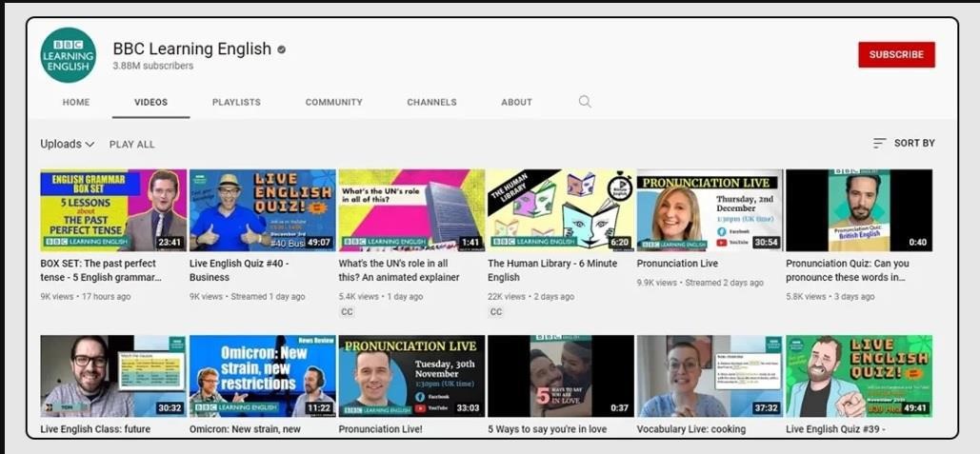Screen dimensions: 980x454
Task: Open the Community tab
Action: coord(333,102)
